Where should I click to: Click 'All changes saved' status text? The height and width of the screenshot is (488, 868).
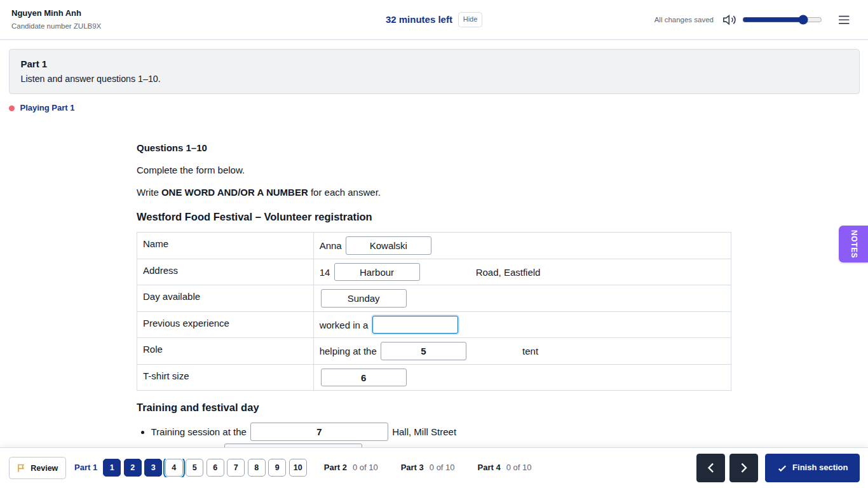tap(684, 20)
